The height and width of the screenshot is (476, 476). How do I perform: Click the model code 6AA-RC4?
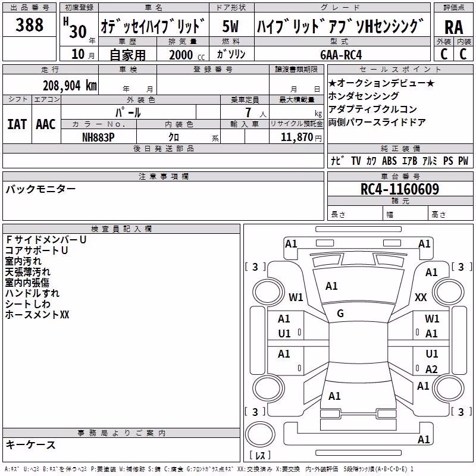point(341,55)
